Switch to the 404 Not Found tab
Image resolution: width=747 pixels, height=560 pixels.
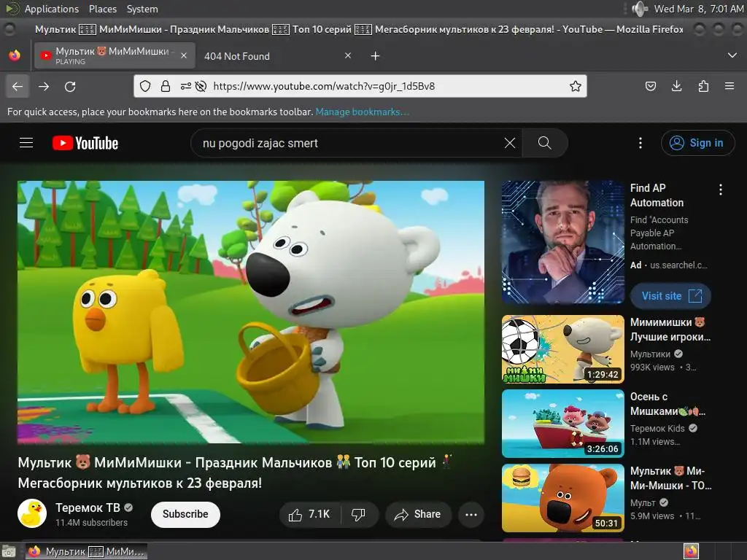click(276, 56)
